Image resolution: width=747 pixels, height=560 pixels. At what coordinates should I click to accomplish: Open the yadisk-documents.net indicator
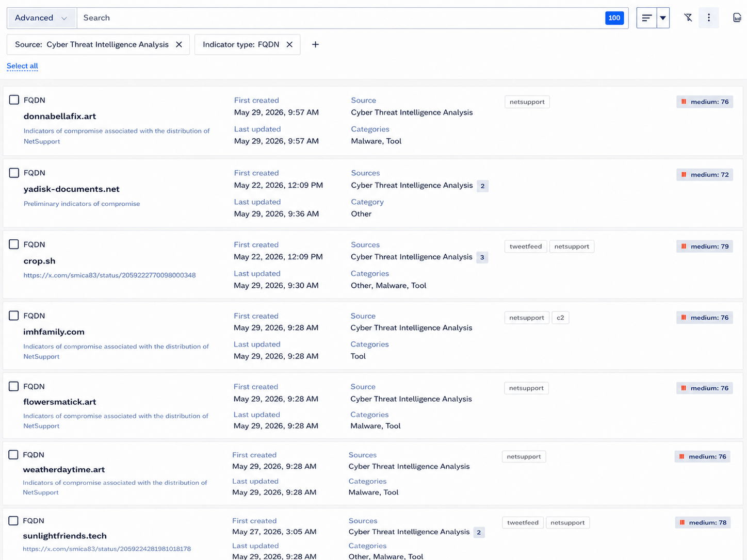click(72, 189)
